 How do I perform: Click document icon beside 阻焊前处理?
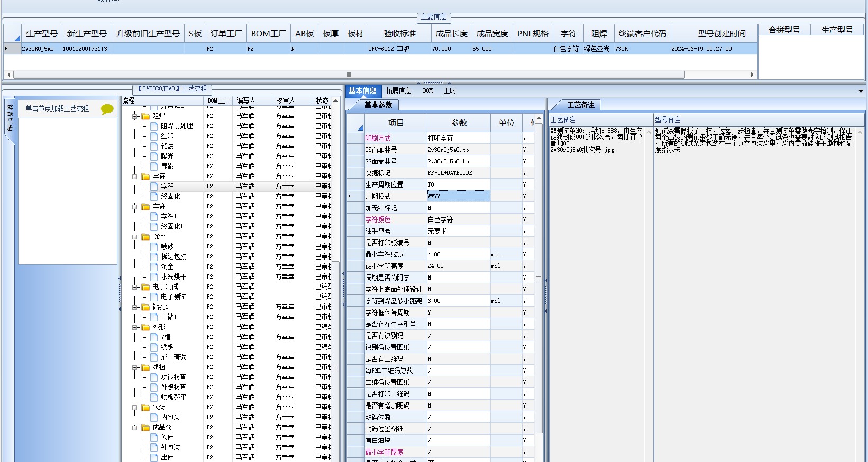154,126
